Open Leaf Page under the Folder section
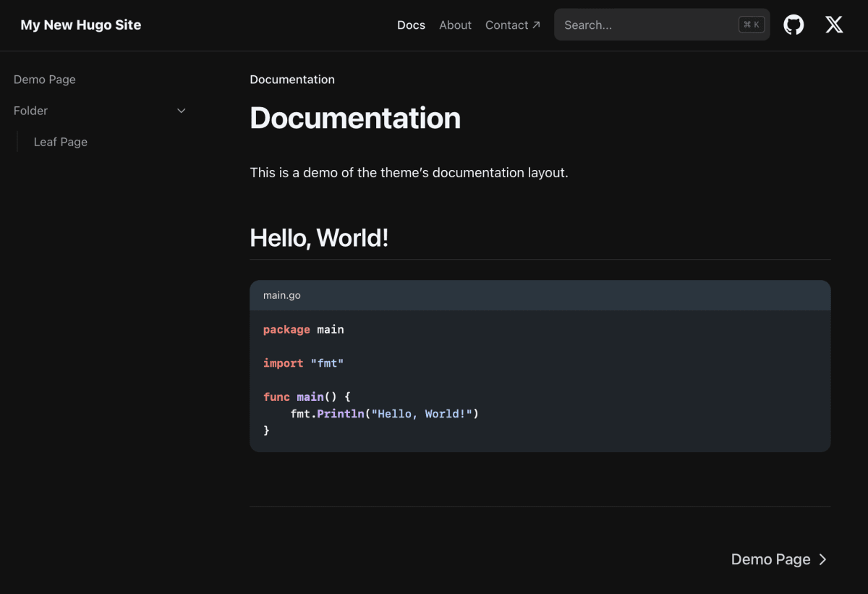 coord(60,142)
